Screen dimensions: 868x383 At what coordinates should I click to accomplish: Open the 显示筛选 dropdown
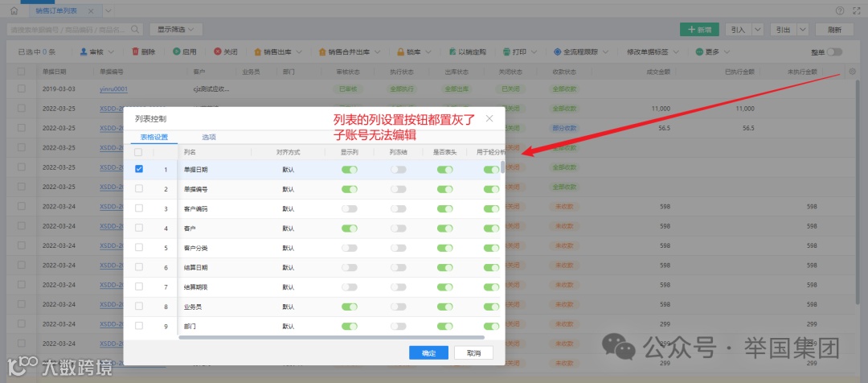tap(176, 30)
